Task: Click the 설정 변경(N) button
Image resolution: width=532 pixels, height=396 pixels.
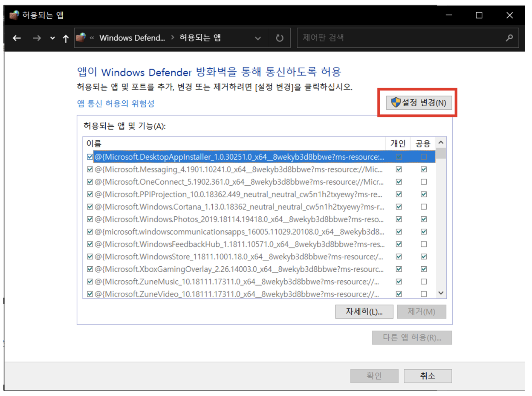Action: 419,103
